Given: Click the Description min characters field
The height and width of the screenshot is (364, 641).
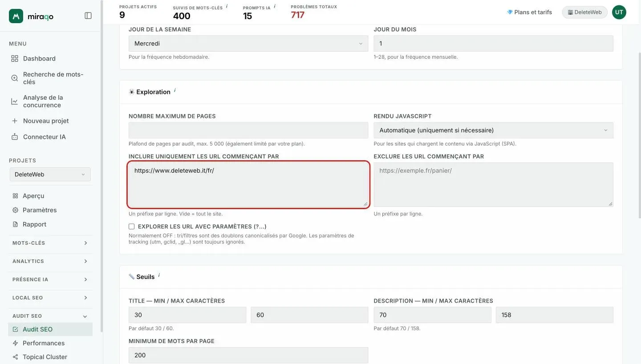Looking at the screenshot, I should [x=432, y=315].
